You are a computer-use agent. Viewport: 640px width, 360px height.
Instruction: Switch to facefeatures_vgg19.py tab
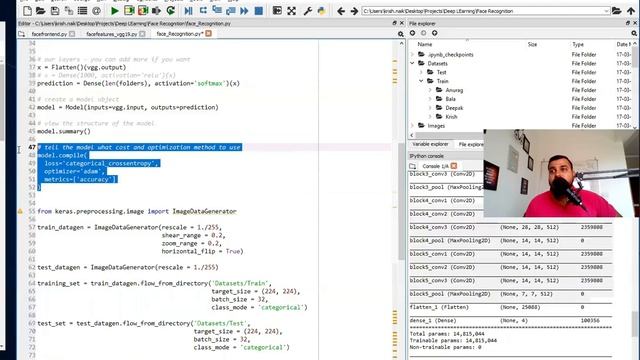(x=112, y=34)
